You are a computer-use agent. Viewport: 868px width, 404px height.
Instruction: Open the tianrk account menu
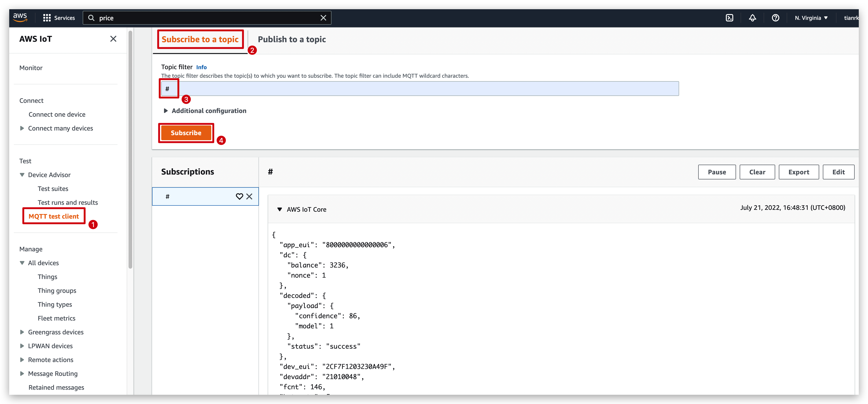[851, 18]
